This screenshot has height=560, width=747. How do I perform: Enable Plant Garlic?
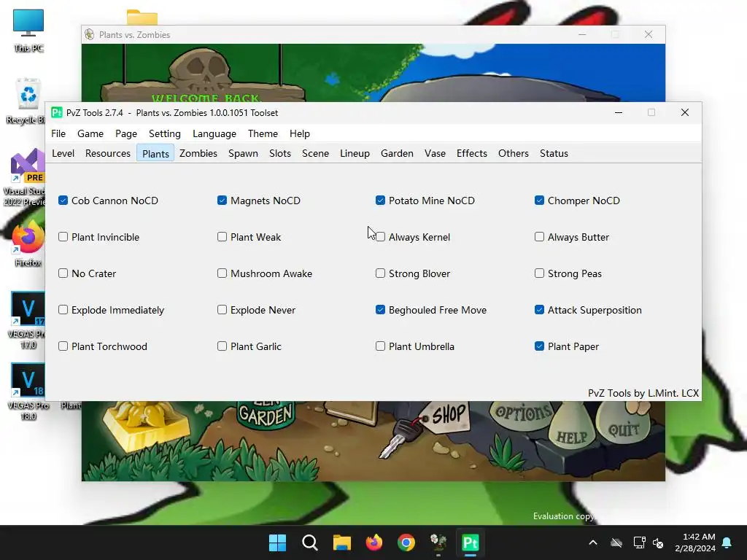222,346
